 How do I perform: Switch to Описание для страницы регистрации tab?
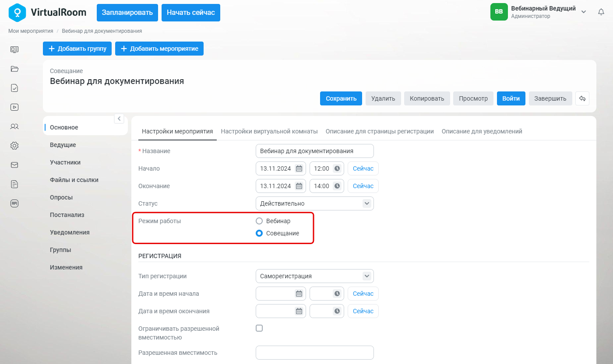click(x=380, y=131)
